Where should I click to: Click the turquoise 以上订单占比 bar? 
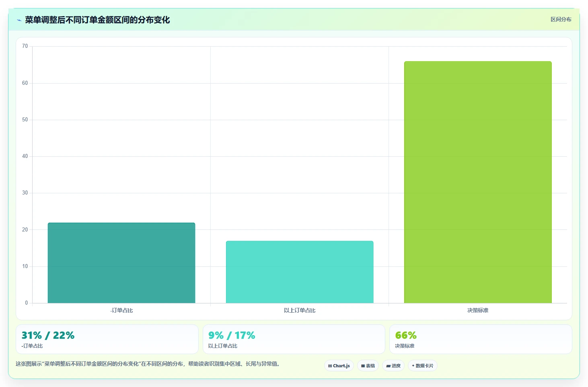point(300,272)
